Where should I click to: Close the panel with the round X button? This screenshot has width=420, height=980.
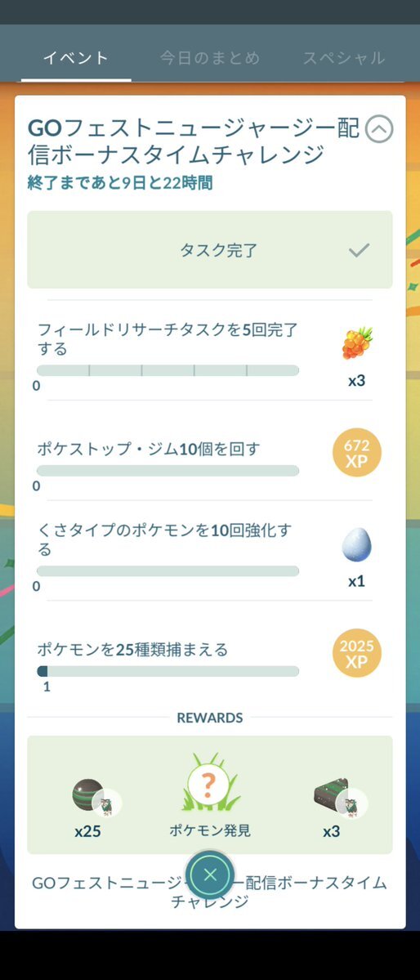click(210, 875)
